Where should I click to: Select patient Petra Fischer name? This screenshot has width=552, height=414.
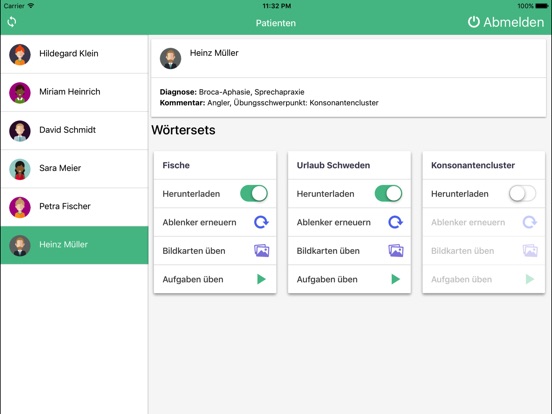65,206
